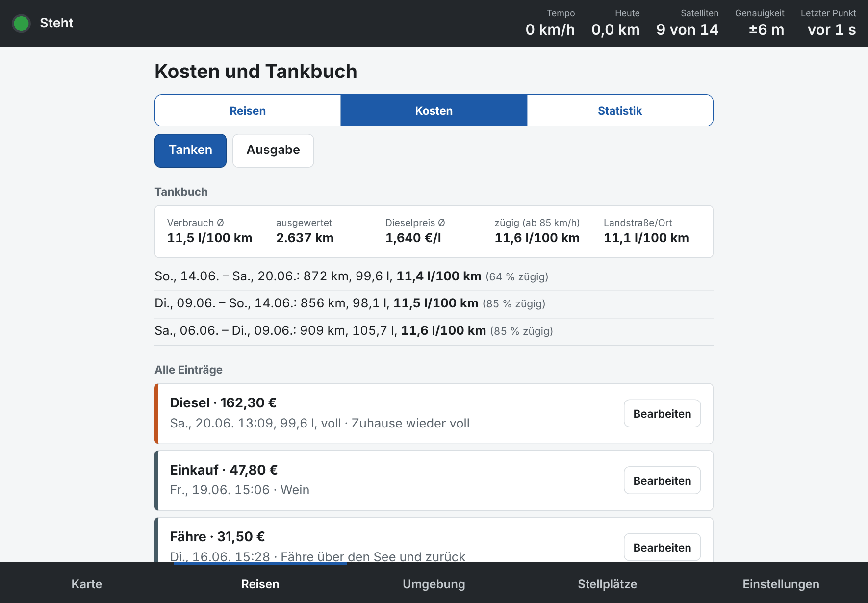Click Letzter Punkt vor 1 s
The image size is (868, 603).
(828, 24)
